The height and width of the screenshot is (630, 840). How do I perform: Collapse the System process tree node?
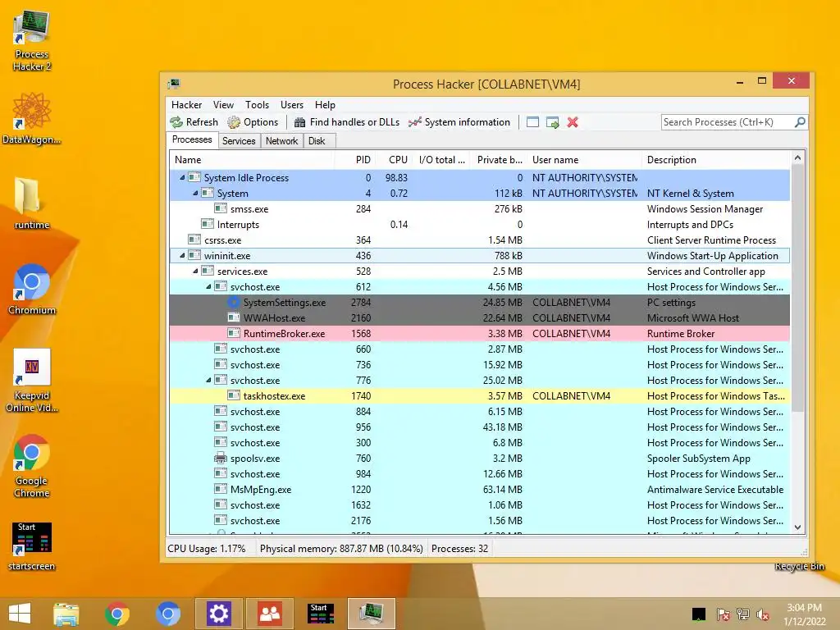coord(195,193)
